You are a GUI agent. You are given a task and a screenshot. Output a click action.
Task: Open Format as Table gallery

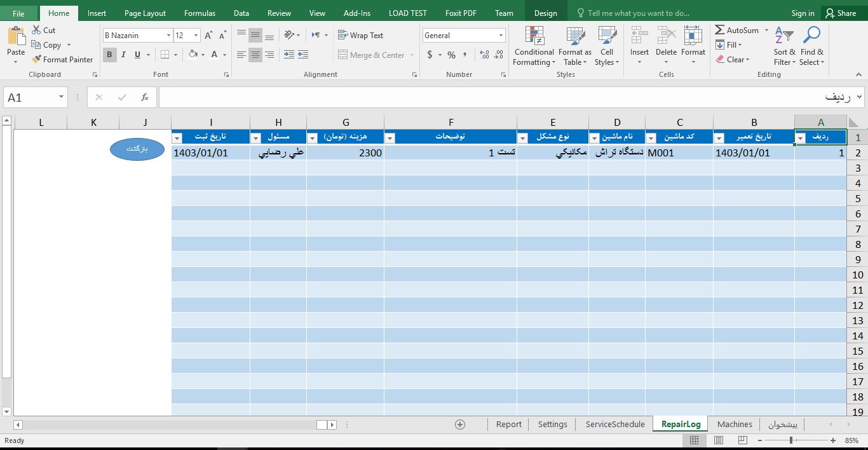(575, 46)
